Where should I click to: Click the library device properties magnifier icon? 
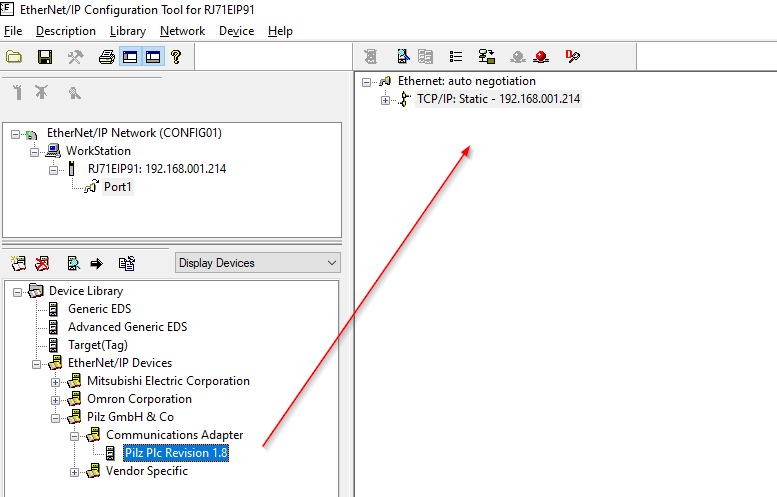[x=74, y=263]
